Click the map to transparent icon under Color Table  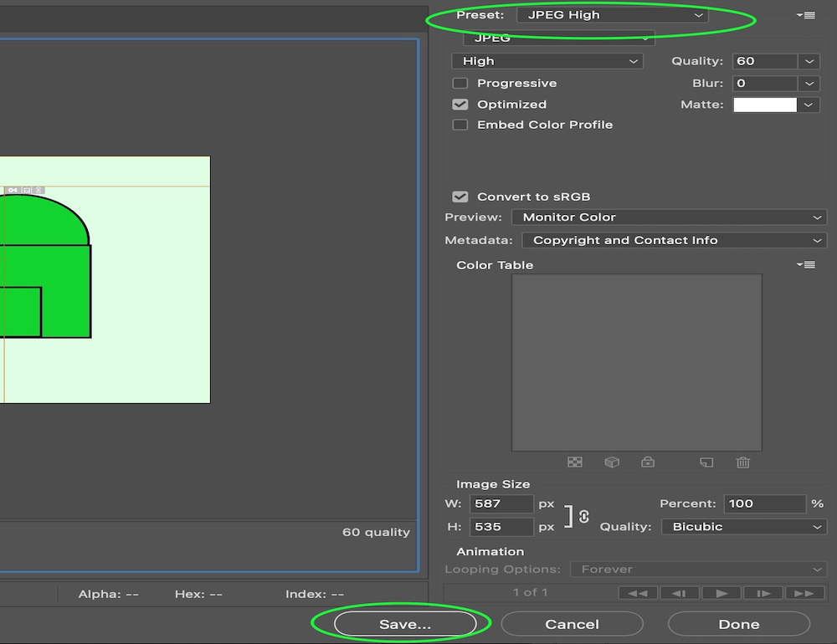point(575,462)
